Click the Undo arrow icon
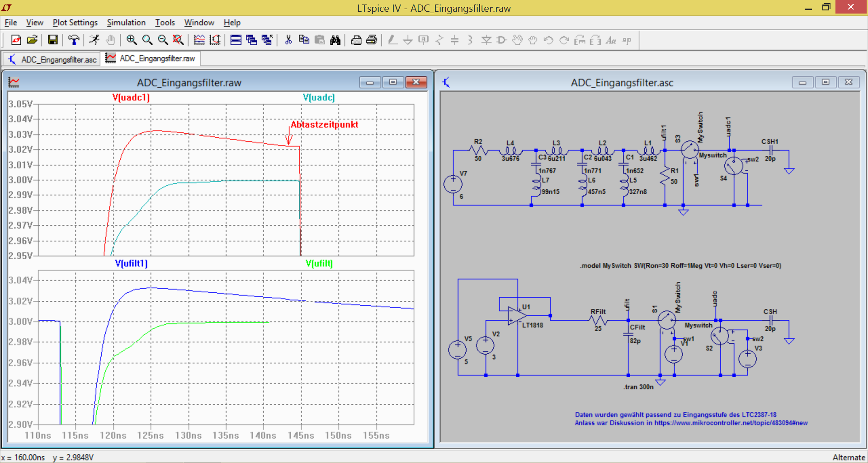868x463 pixels. [x=549, y=40]
